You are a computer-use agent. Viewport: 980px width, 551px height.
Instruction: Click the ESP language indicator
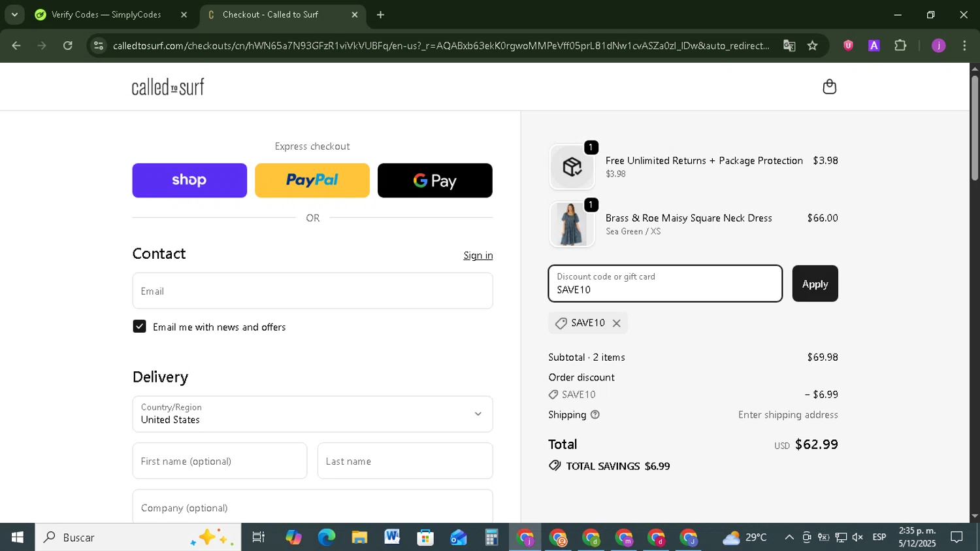pos(879,537)
